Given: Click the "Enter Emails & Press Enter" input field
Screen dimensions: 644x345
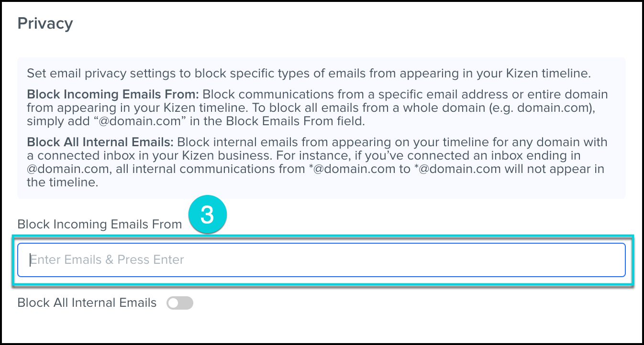Looking at the screenshot, I should click(x=321, y=260).
